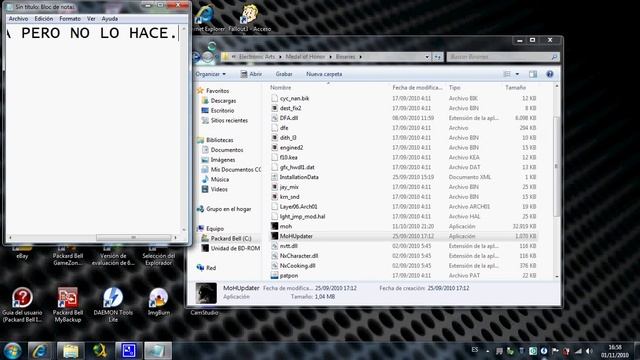The height and width of the screenshot is (360, 640).
Task: Click the Notepad horizontal scrollbar thumb
Action: tap(133, 237)
